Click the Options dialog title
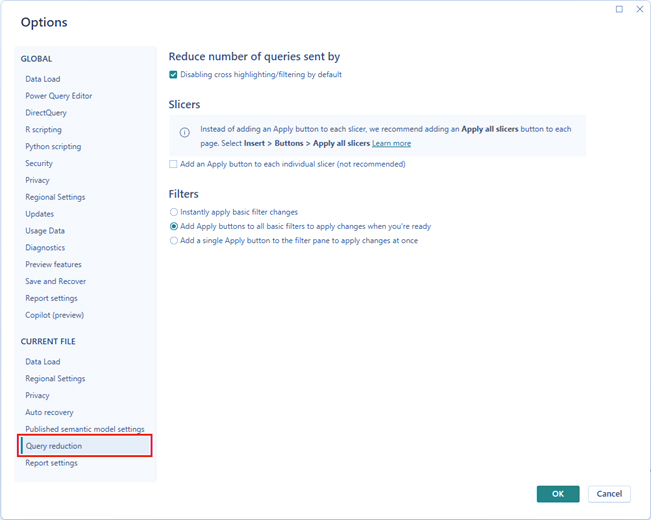651x520 pixels. tap(44, 22)
